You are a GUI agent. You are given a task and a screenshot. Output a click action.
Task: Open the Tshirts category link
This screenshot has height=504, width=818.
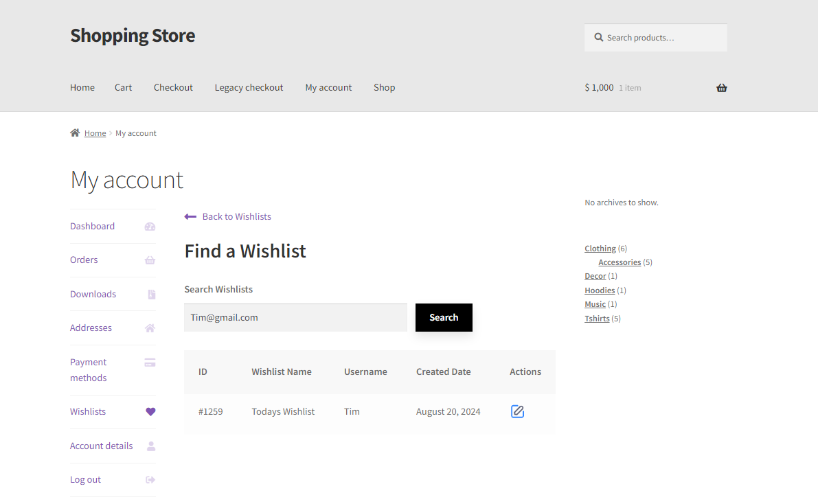coord(597,318)
